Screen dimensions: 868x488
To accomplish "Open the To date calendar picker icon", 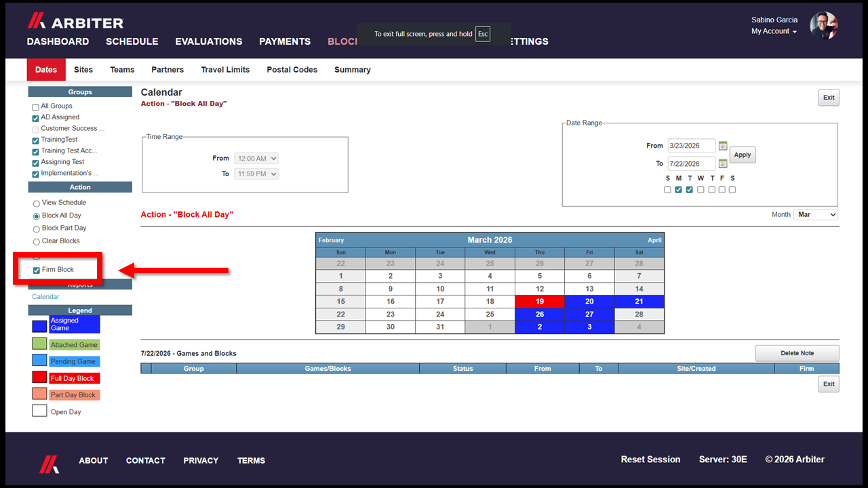I will [x=723, y=163].
